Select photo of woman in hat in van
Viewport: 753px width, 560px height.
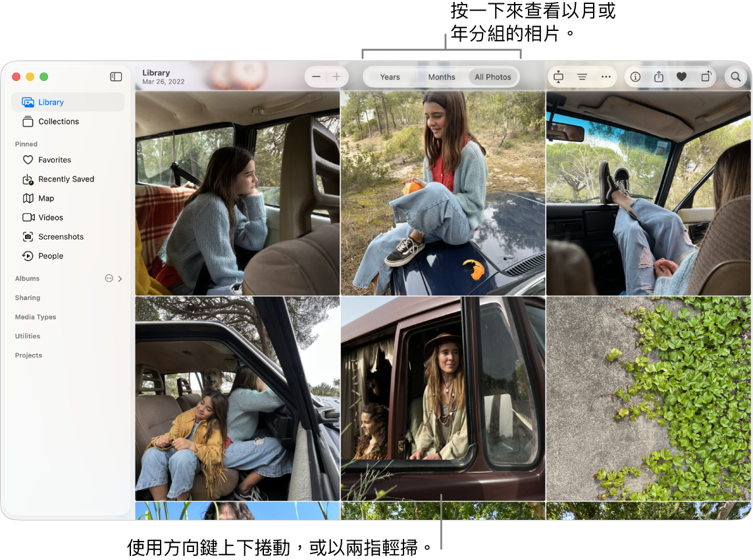pos(443,399)
